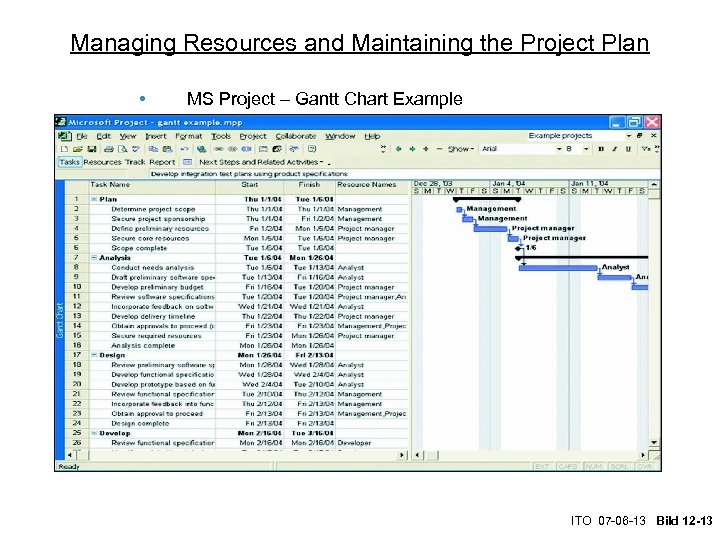Click the Unlink Tasks icon

point(233,149)
